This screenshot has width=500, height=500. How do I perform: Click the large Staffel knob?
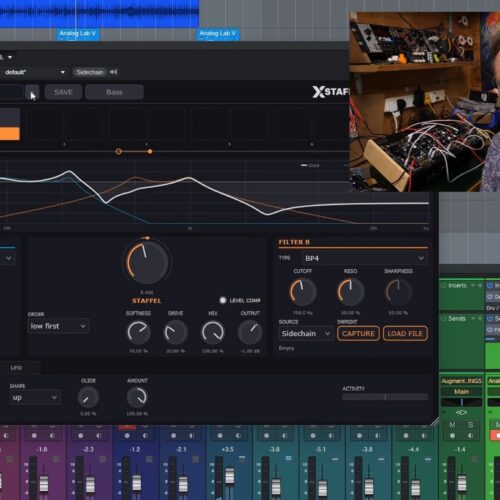point(147,262)
